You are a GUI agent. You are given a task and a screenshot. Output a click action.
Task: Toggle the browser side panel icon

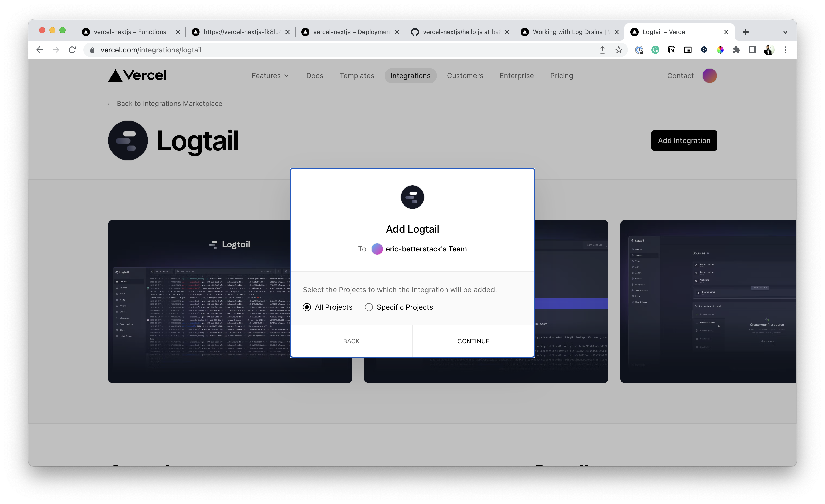click(x=753, y=50)
